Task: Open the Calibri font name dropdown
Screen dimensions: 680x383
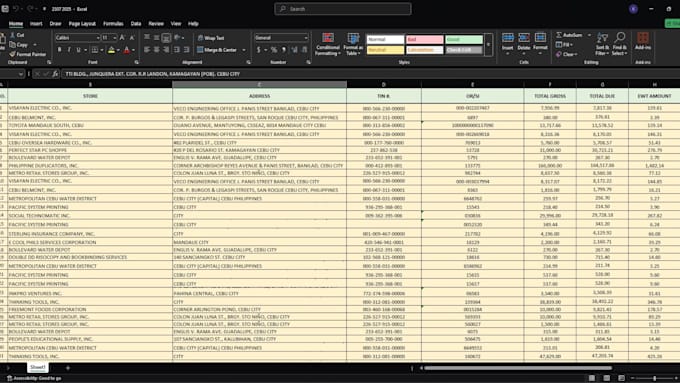Action: click(98, 38)
